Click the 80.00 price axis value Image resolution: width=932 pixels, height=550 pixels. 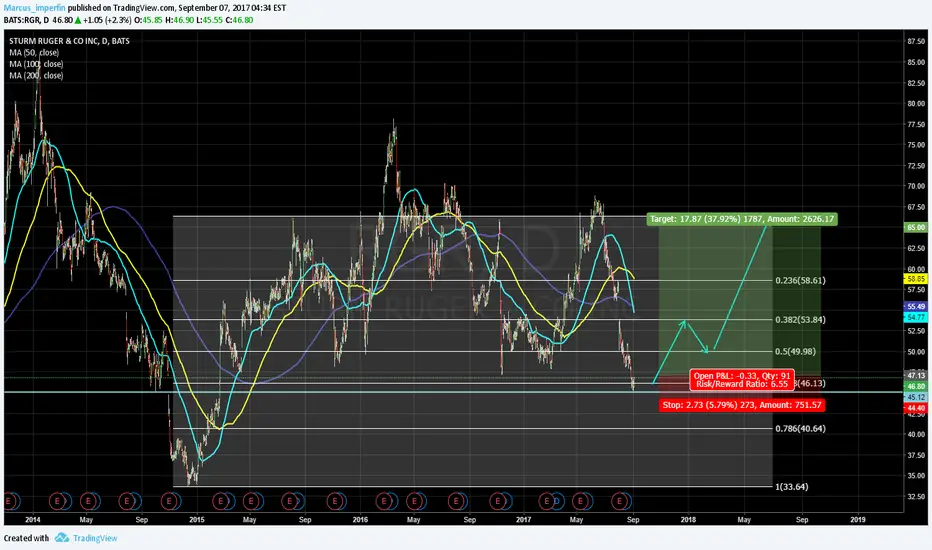916,103
